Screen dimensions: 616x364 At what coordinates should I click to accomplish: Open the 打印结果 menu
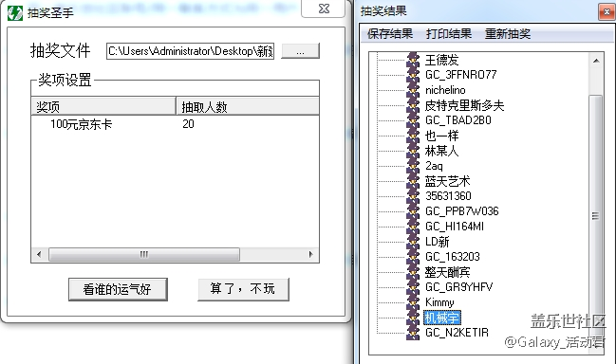click(x=449, y=34)
